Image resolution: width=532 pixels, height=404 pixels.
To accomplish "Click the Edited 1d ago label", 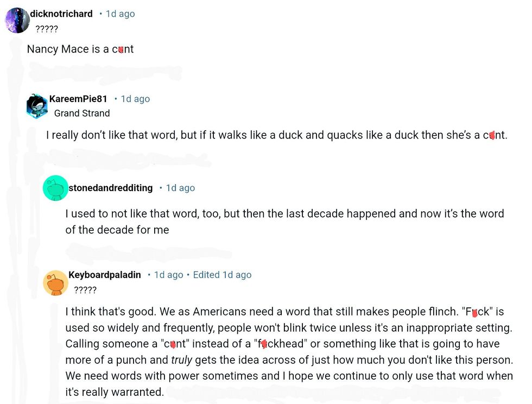I will (x=222, y=275).
